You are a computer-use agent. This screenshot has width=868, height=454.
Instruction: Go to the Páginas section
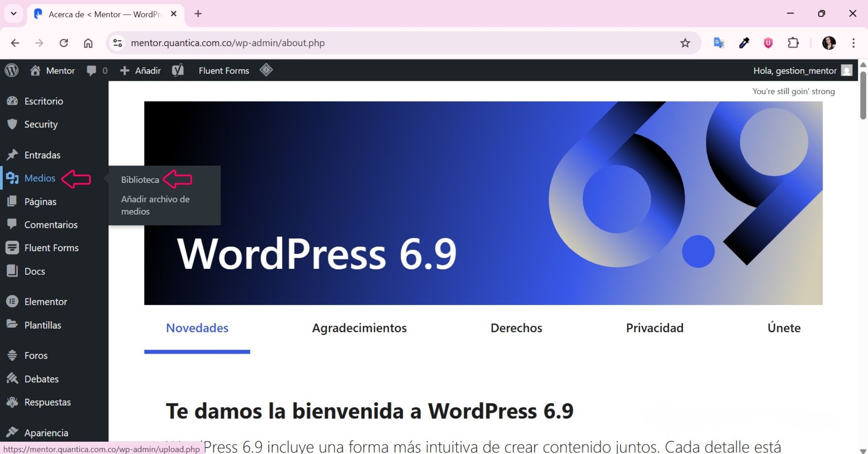(x=40, y=201)
